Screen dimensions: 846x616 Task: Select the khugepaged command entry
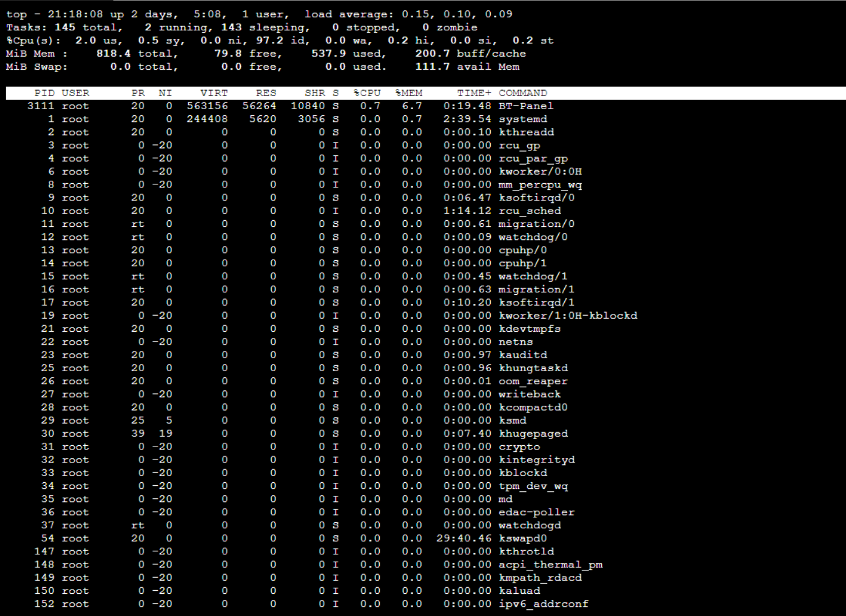click(533, 433)
